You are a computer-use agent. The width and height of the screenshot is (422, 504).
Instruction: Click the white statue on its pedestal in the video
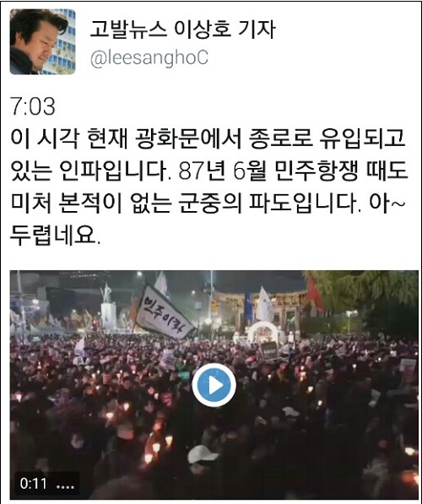coord(108,307)
